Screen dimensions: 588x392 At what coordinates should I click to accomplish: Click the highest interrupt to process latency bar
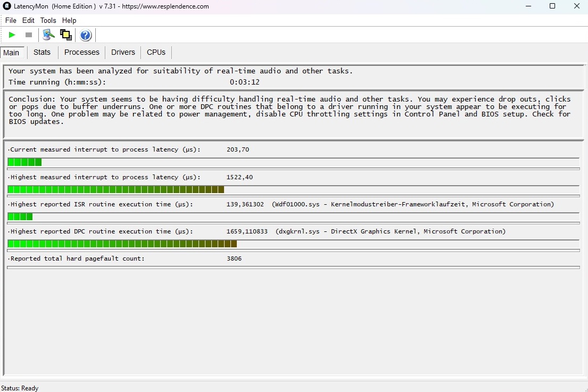293,190
